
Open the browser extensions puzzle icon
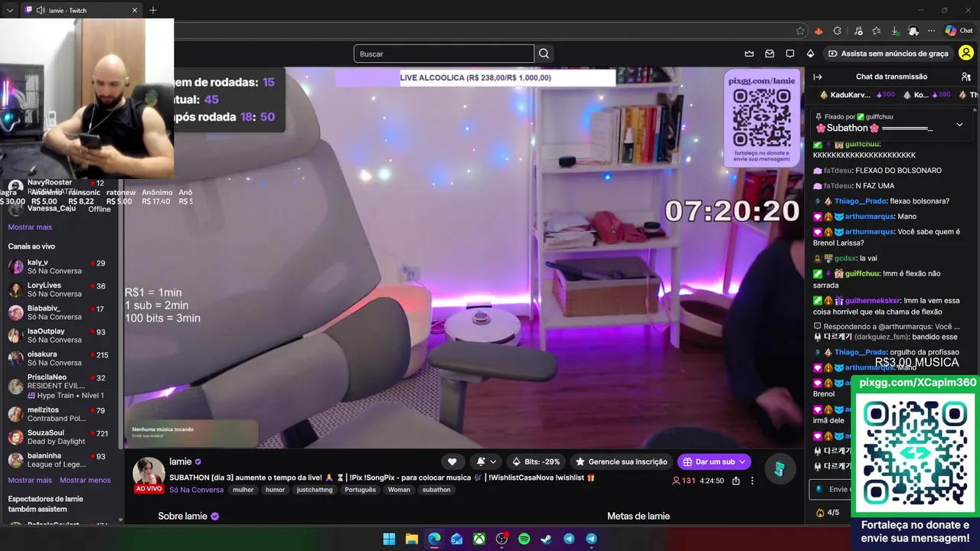[837, 31]
